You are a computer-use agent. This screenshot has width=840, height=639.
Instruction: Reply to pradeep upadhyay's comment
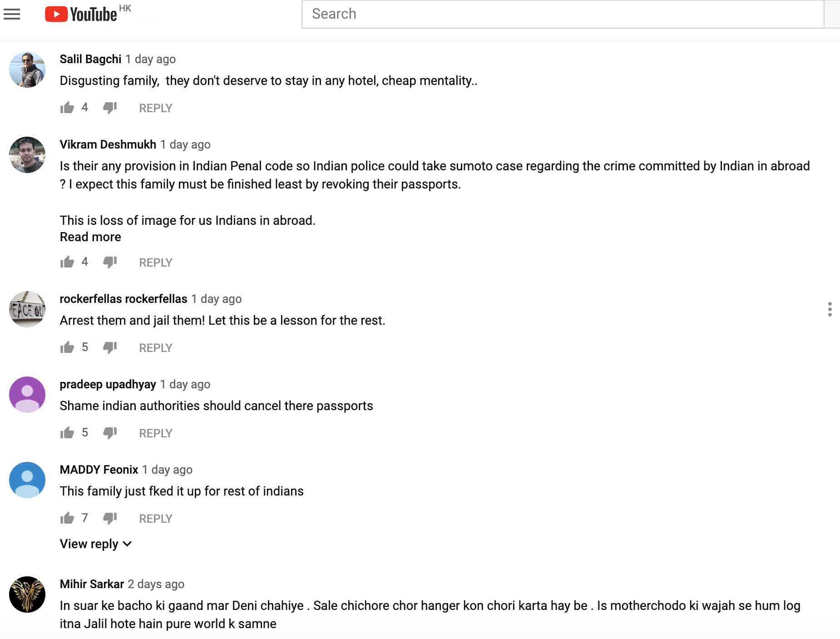pyautogui.click(x=156, y=433)
